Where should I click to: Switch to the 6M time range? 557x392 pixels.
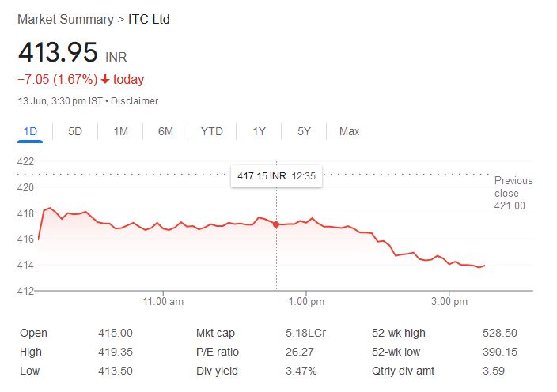click(x=165, y=131)
